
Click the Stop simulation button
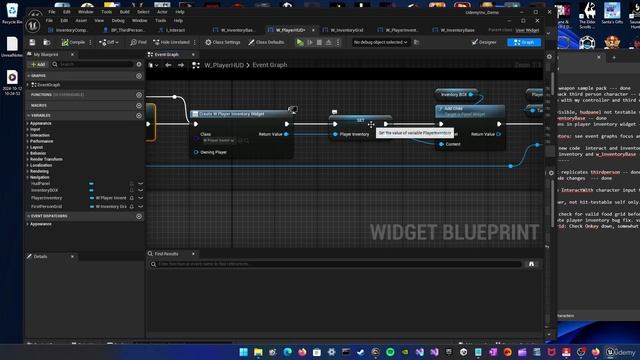pyautogui.click(x=319, y=42)
